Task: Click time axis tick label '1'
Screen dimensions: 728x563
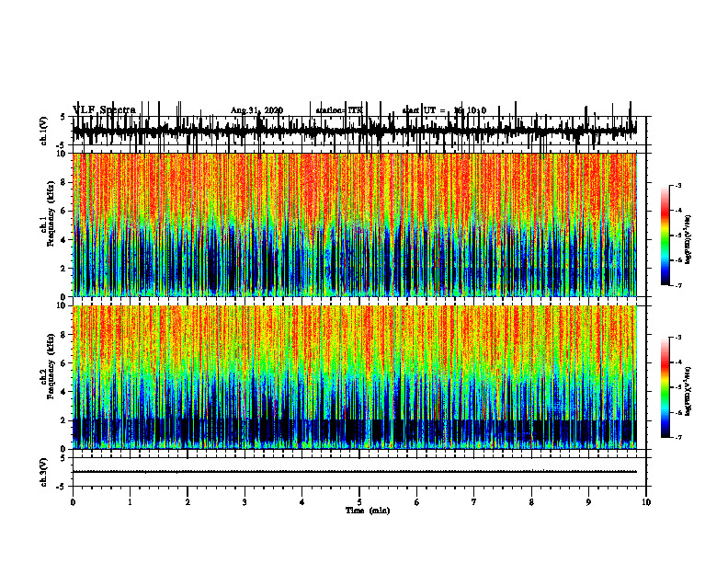Action: pos(130,502)
